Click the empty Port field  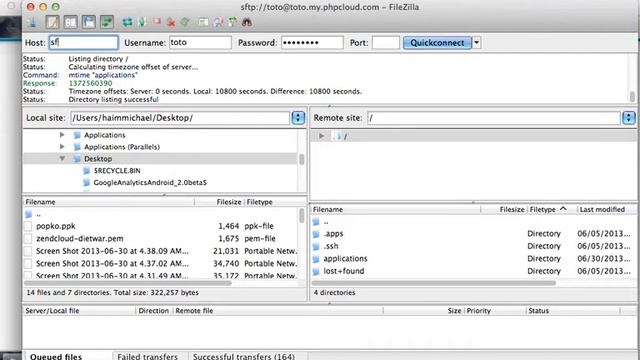386,42
